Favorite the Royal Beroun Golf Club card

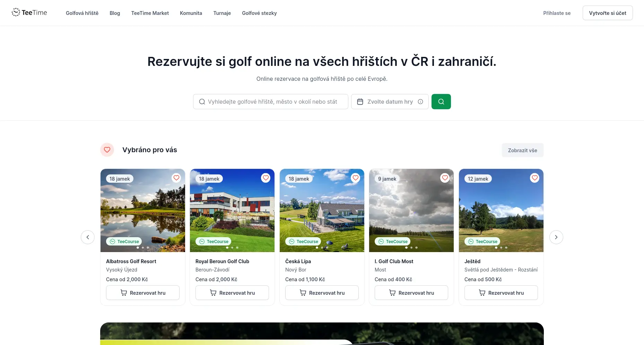pyautogui.click(x=266, y=178)
